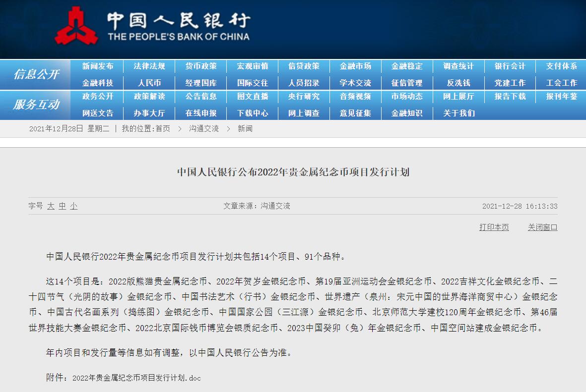Open 工会工作 navigation item
This screenshot has width=586, height=392.
click(x=561, y=83)
